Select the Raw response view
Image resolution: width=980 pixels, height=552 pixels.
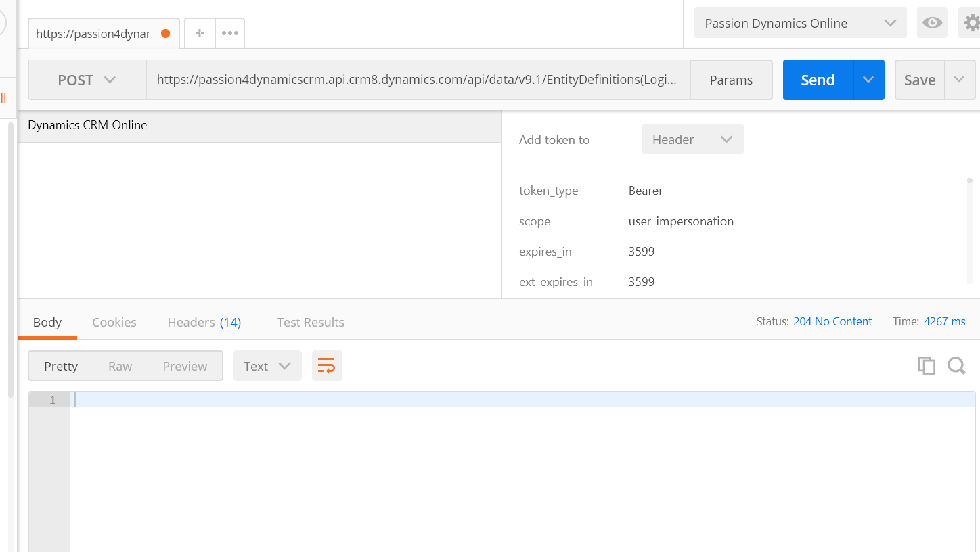coord(120,366)
